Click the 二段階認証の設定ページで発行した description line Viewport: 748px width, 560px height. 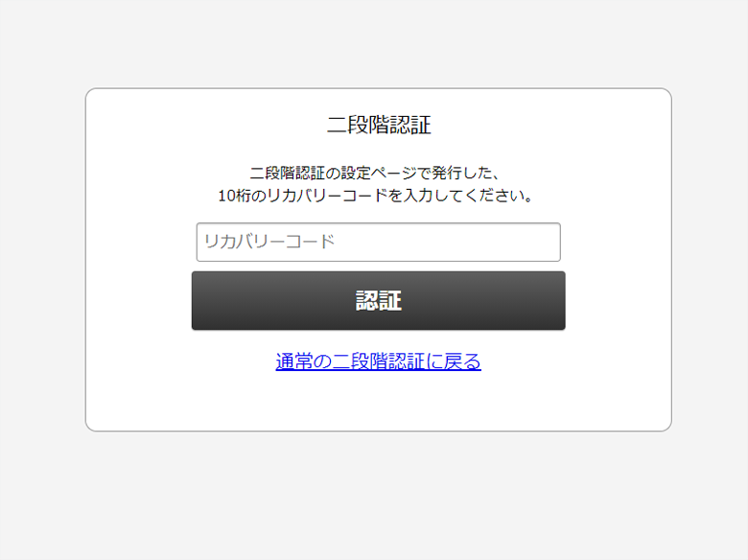(375, 173)
